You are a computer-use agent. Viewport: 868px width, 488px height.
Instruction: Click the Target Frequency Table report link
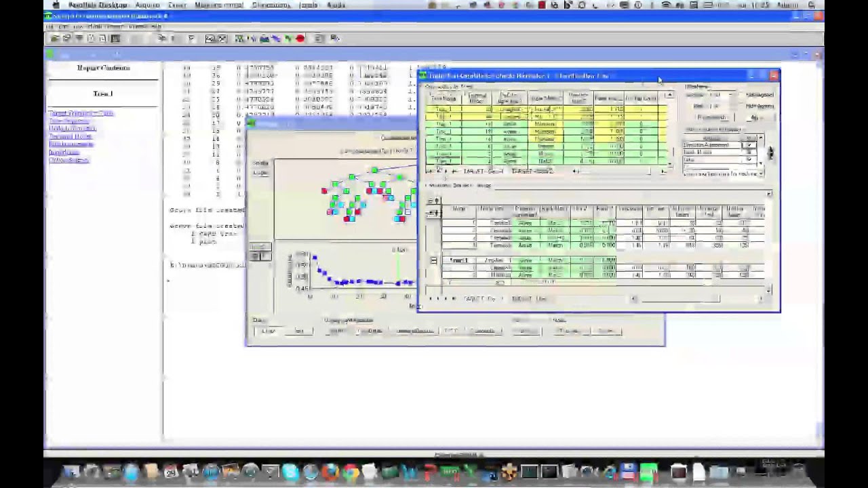click(x=81, y=113)
